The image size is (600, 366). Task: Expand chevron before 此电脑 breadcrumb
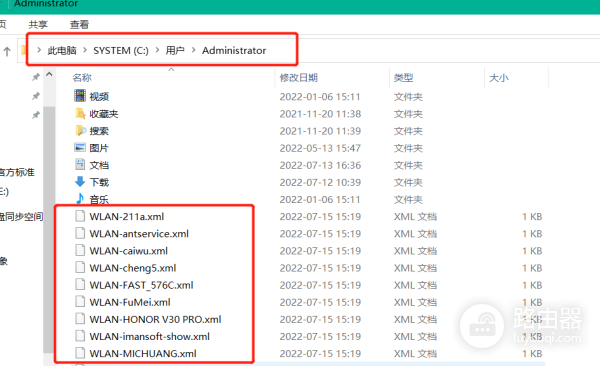point(39,50)
